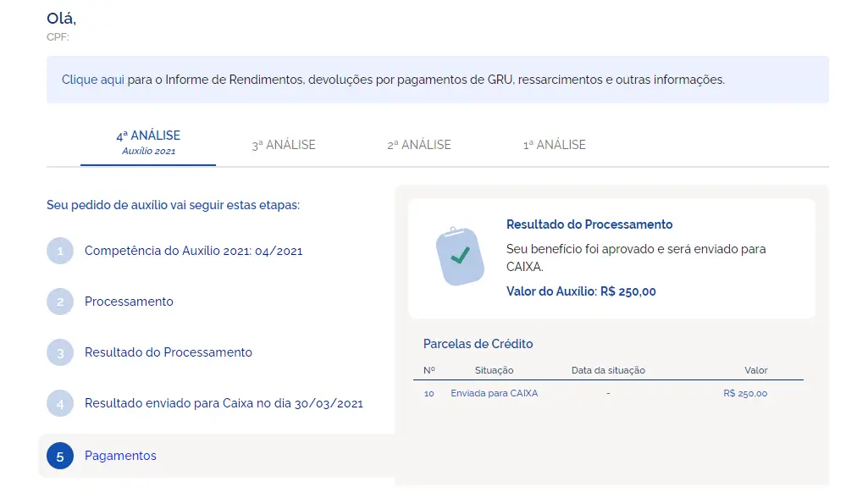Open the 2ª ANÁLISE tab

(418, 144)
